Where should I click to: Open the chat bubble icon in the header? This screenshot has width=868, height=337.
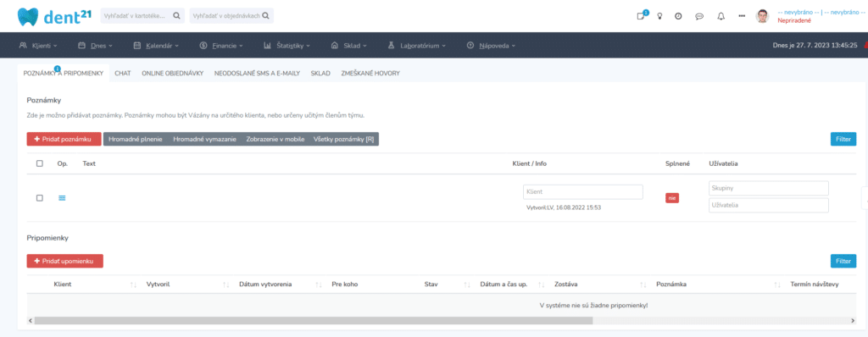pyautogui.click(x=699, y=16)
